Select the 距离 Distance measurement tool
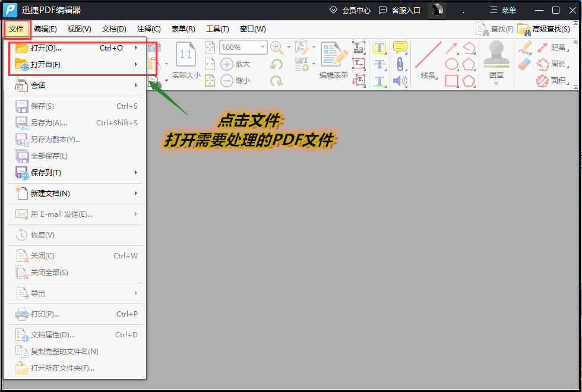The image size is (582, 392). 552,48
